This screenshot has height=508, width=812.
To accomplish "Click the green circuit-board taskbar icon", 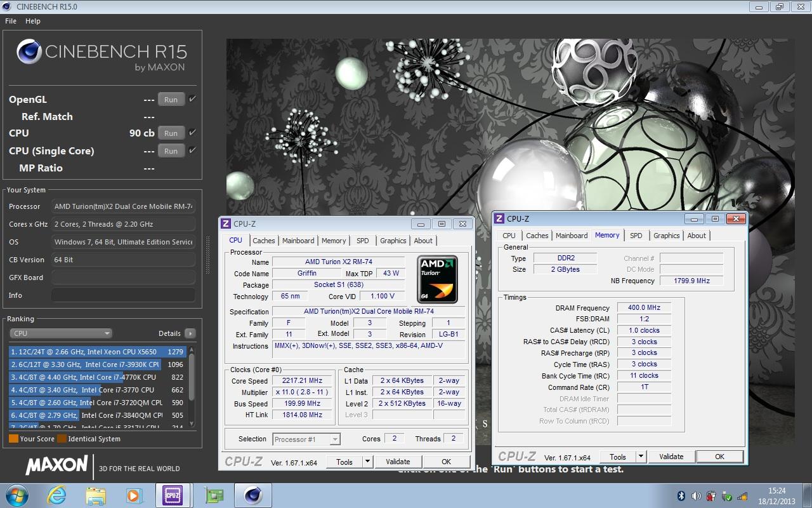I will pyautogui.click(x=214, y=495).
